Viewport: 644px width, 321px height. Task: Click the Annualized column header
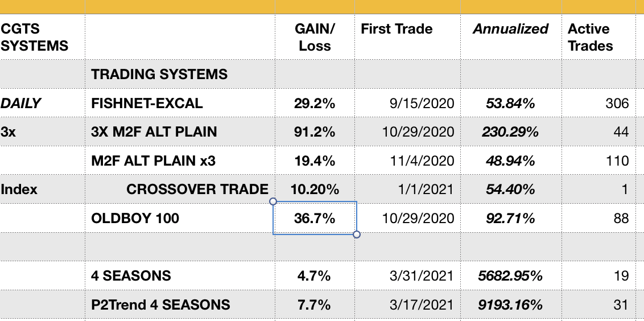click(510, 30)
